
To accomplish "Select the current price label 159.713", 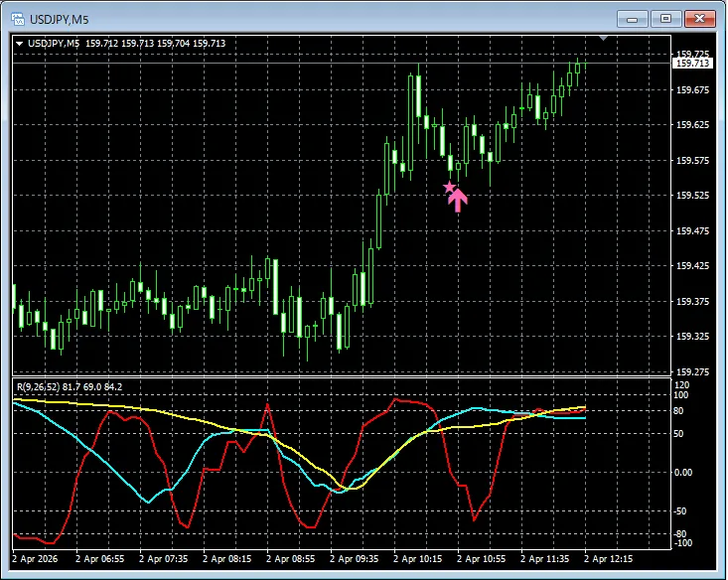I will (x=692, y=64).
